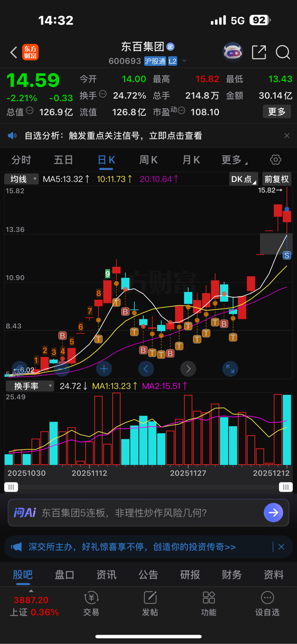This screenshot has height=644, width=297.
Task: Tap the 沪股通 badge
Action: [155, 61]
